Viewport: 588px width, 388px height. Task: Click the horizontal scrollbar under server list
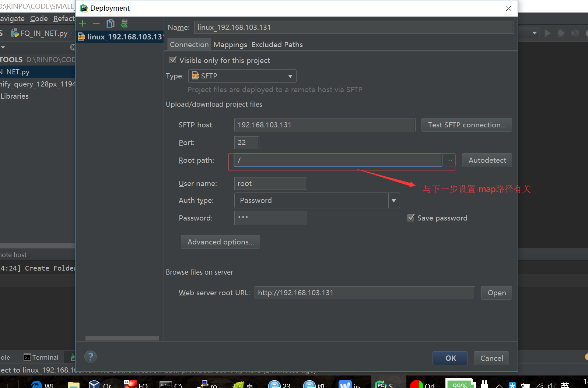[x=122, y=338]
